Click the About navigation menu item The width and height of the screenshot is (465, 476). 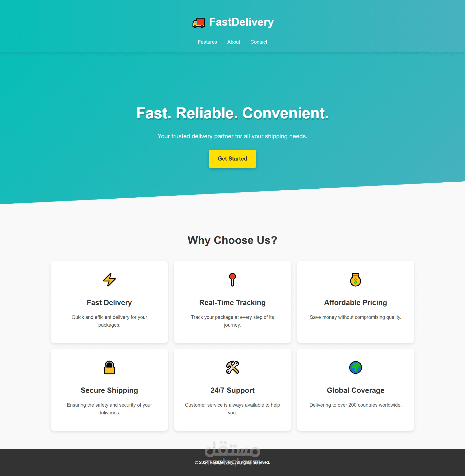click(x=233, y=42)
